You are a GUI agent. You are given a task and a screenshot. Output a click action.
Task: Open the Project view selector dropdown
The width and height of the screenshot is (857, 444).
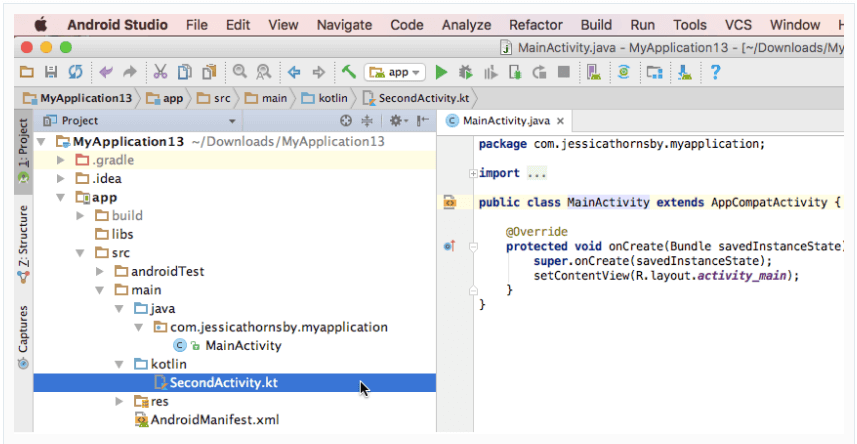232,121
